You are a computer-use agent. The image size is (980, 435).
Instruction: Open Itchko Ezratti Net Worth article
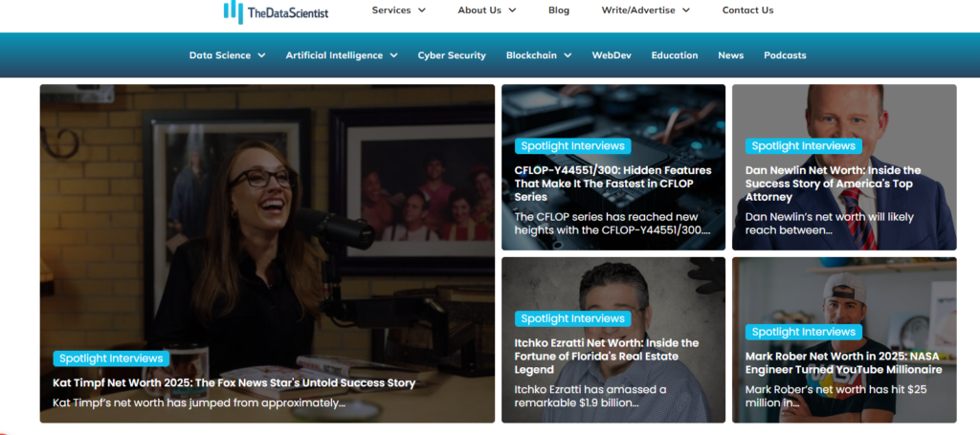click(x=606, y=357)
